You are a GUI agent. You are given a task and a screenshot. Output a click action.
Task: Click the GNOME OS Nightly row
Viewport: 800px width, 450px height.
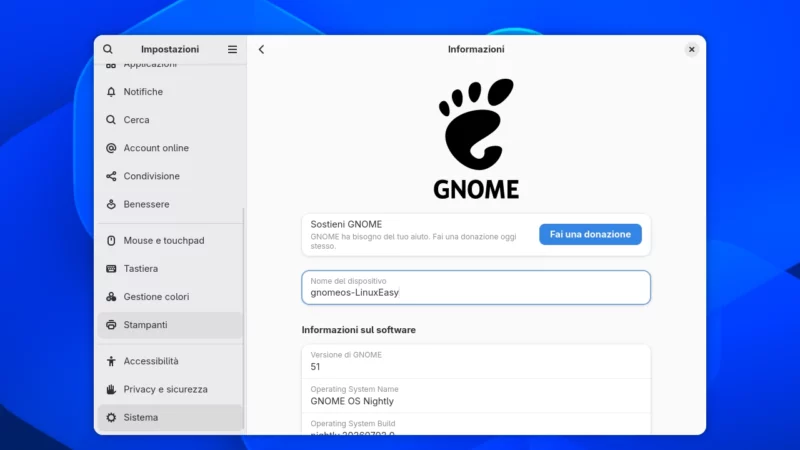(x=476, y=395)
